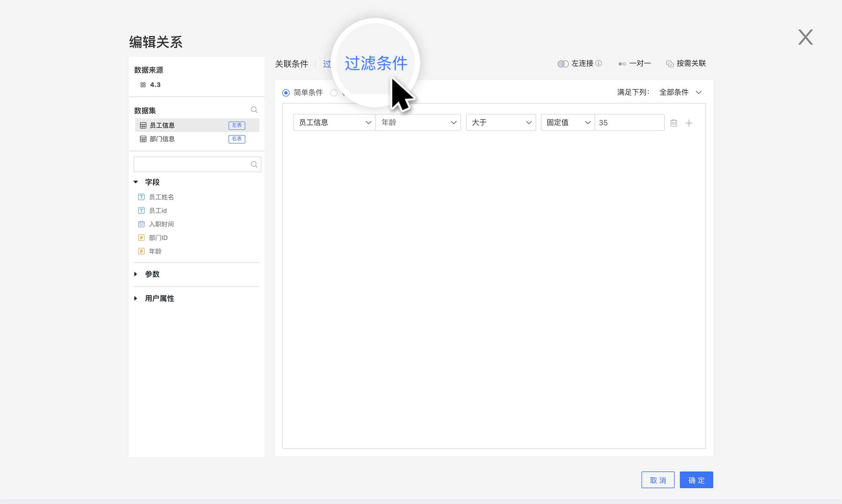Open the 员工信息 table dropdown in condition row
This screenshot has height=504, width=842.
(x=334, y=122)
